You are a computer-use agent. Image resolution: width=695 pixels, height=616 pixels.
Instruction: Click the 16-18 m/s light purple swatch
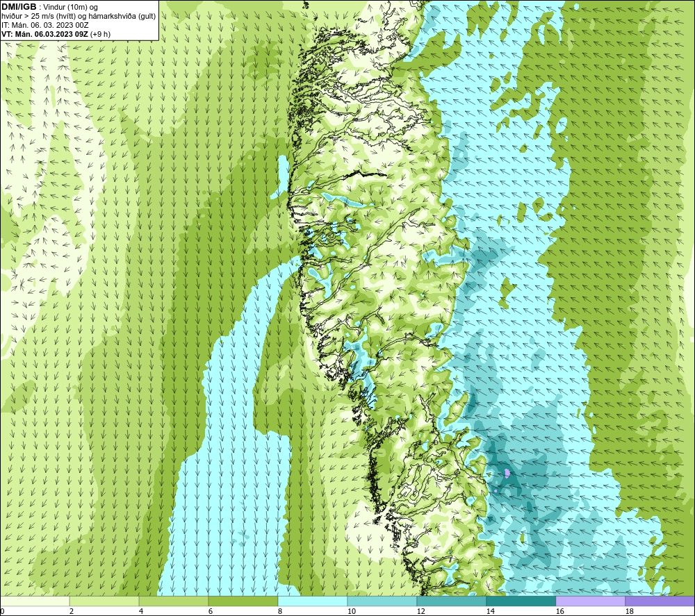(590, 601)
